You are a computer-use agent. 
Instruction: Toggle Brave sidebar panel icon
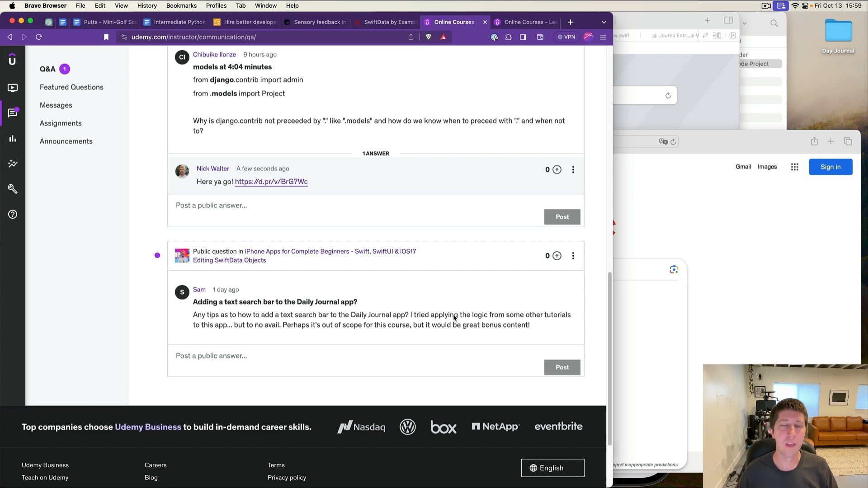pos(523,37)
